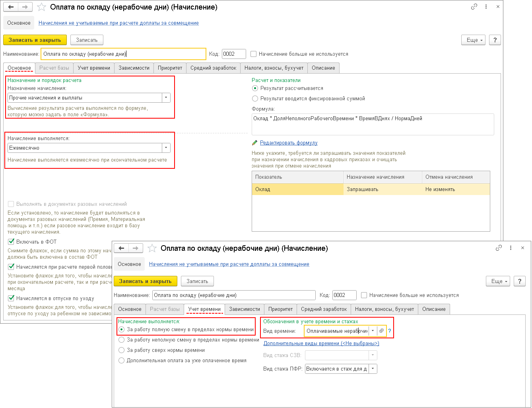Open Описание tab in the front window
This screenshot has width=532, height=408.
tap(434, 309)
